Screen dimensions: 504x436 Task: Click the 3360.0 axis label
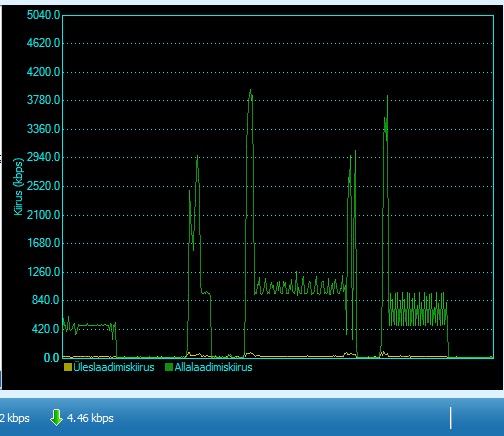pyautogui.click(x=43, y=129)
